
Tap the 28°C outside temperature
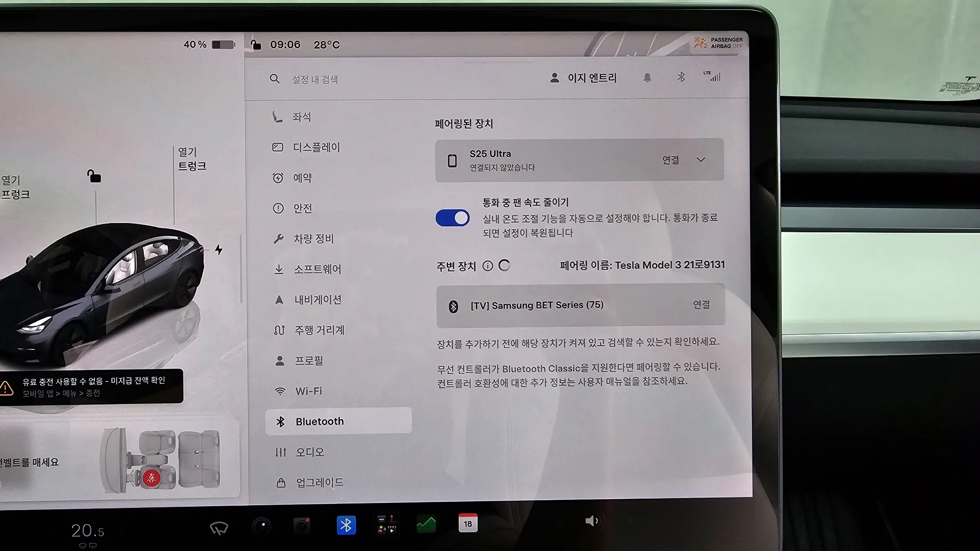327,45
